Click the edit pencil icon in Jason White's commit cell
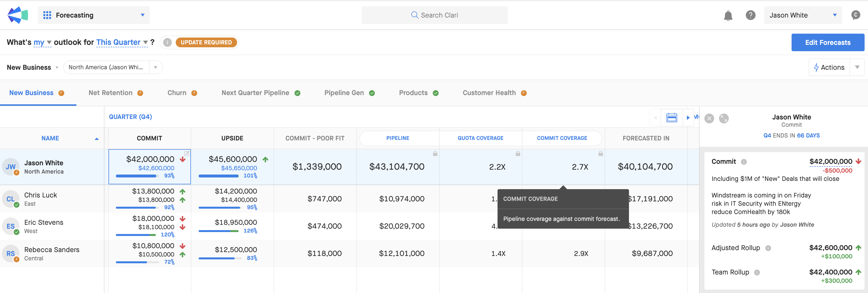Screen dimensions: 868x293 pyautogui.click(x=187, y=154)
